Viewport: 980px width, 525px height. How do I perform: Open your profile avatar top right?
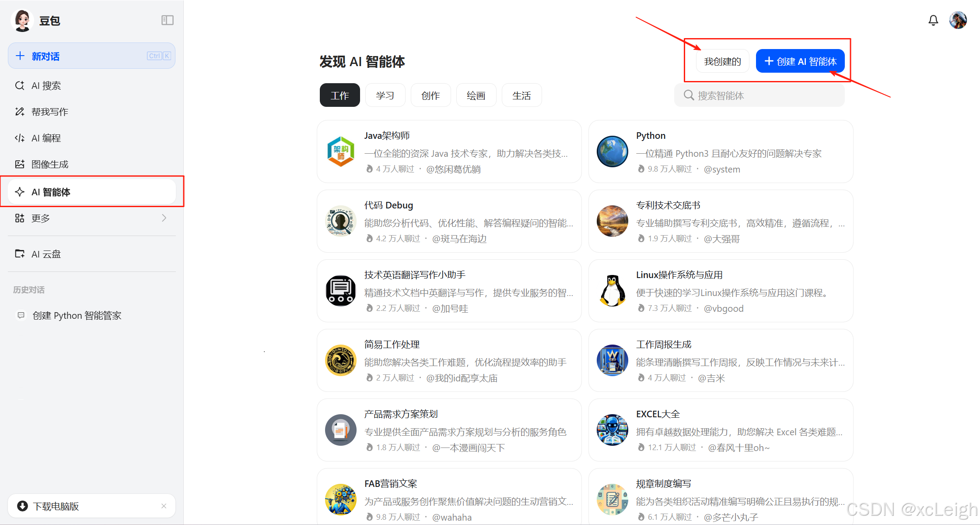coord(958,20)
